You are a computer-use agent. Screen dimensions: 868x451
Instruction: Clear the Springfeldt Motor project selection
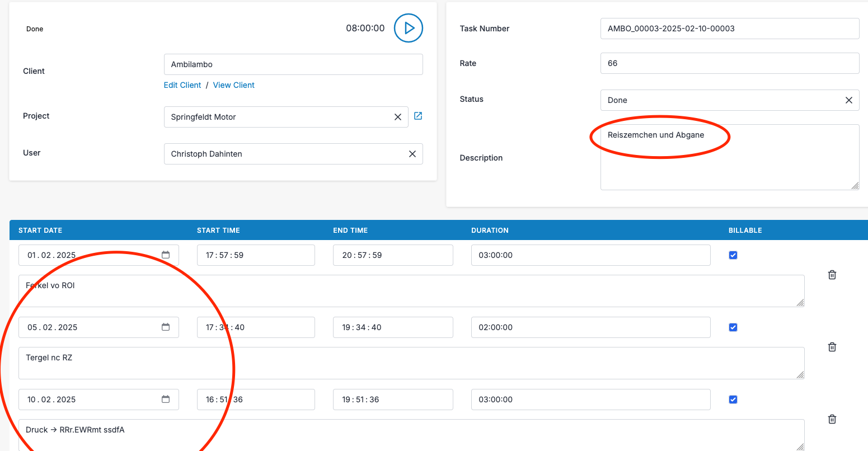[398, 117]
